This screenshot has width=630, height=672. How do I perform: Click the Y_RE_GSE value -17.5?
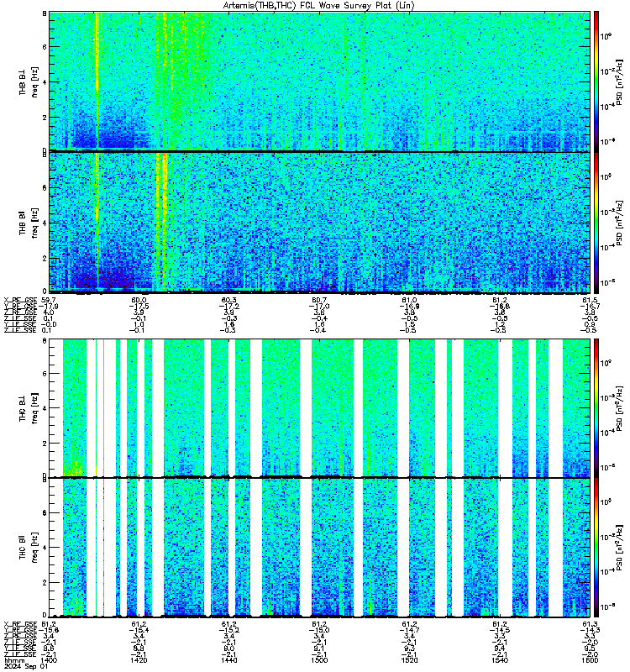(x=139, y=307)
